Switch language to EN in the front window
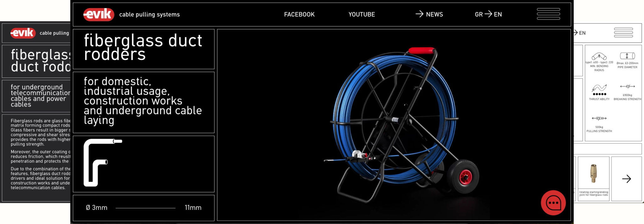Image resolution: width=644 pixels, height=224 pixels. (498, 14)
